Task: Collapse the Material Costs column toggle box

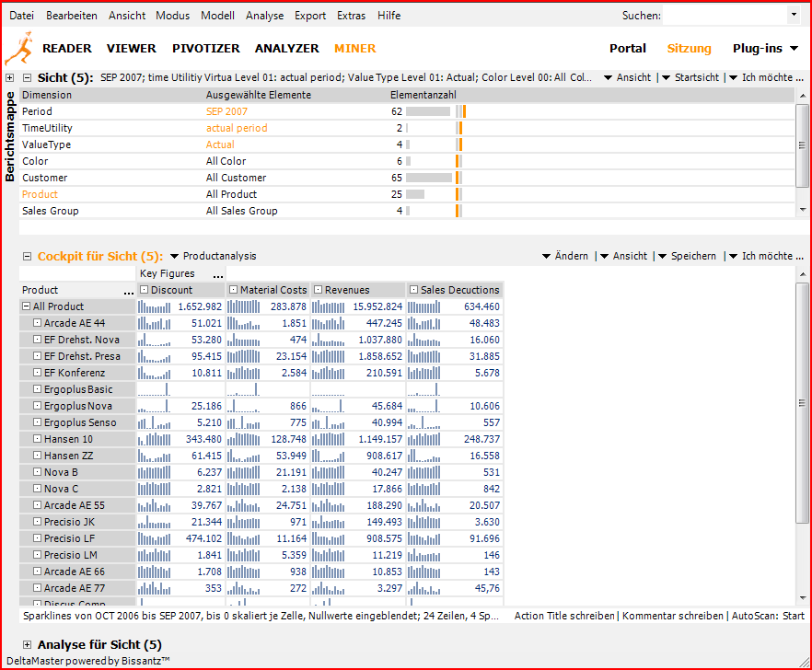Action: [x=234, y=290]
